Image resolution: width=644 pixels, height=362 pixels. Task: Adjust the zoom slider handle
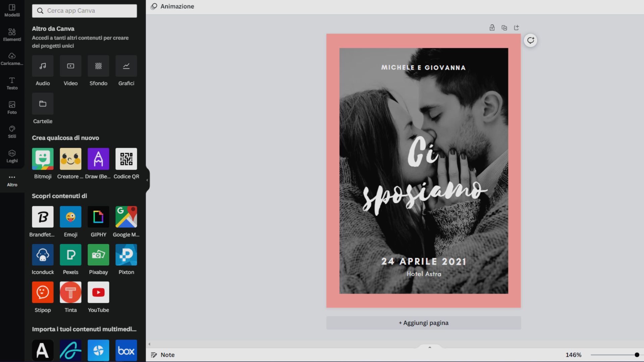(637, 355)
